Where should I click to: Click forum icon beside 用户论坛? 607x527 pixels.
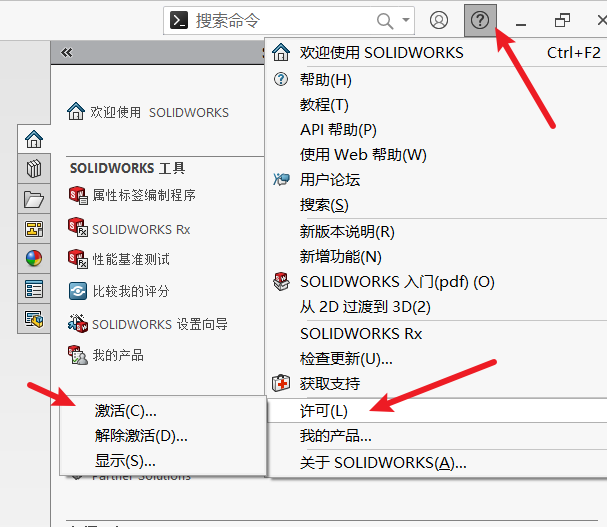click(281, 179)
